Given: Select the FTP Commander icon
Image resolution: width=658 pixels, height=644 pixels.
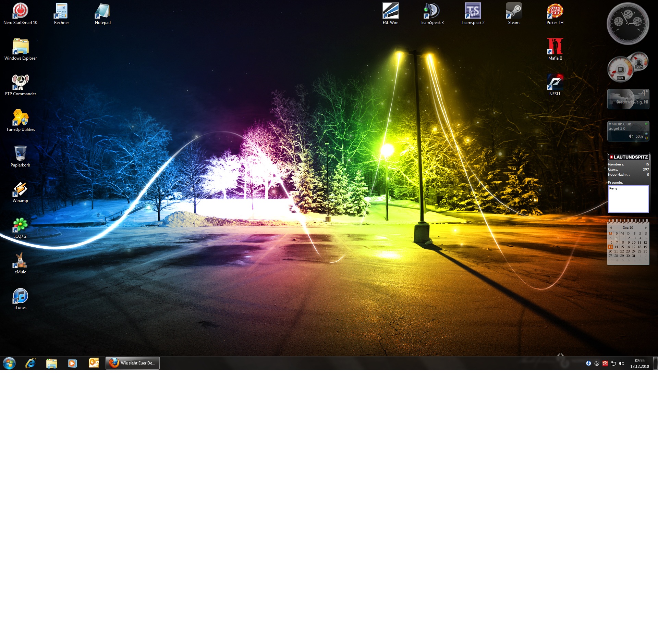Looking at the screenshot, I should (20, 83).
